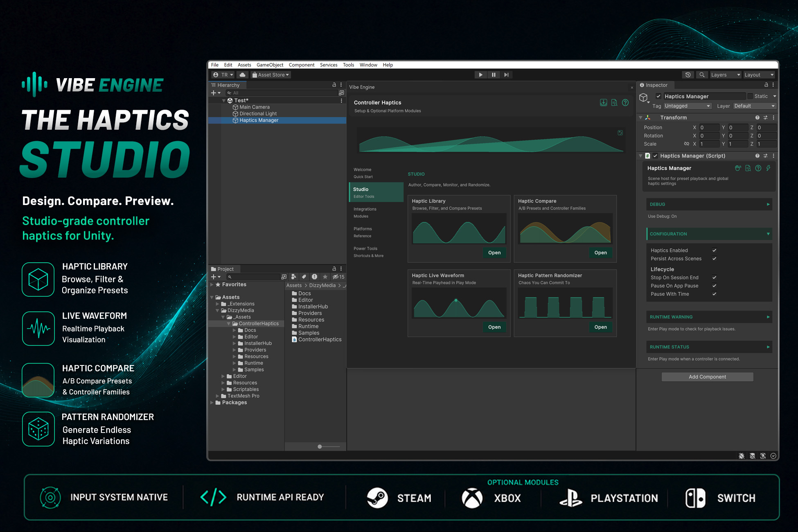Click Project search by type icon
Screen dimensions: 798x532
(293, 277)
